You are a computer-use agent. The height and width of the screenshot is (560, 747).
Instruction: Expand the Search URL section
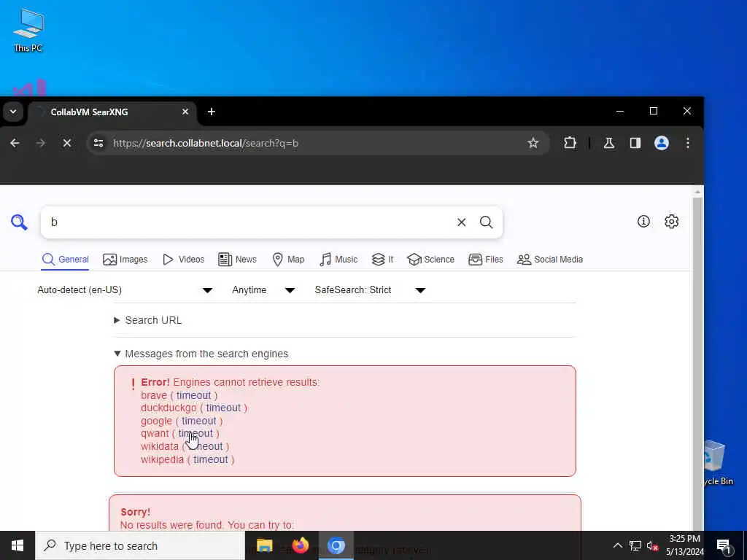pos(148,320)
